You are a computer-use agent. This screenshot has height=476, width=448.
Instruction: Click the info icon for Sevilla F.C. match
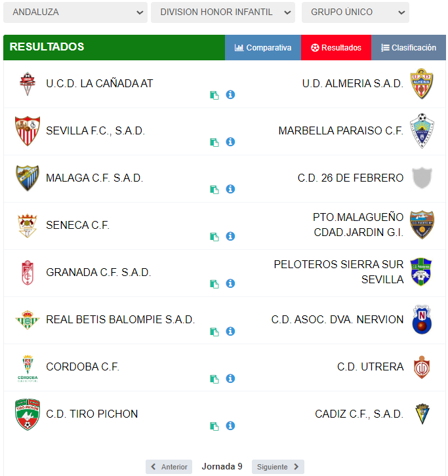click(230, 142)
